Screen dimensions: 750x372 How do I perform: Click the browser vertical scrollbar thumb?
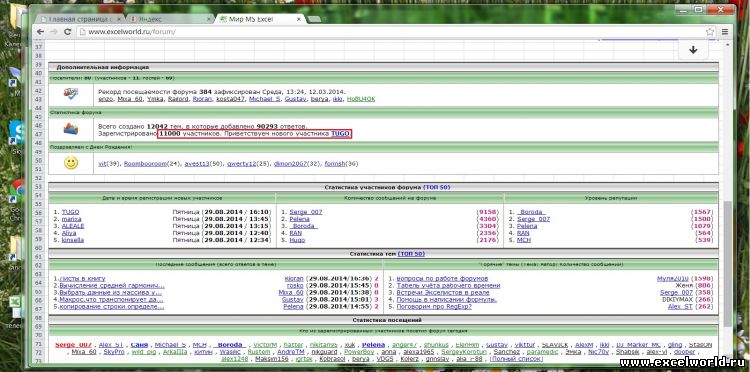point(727,263)
